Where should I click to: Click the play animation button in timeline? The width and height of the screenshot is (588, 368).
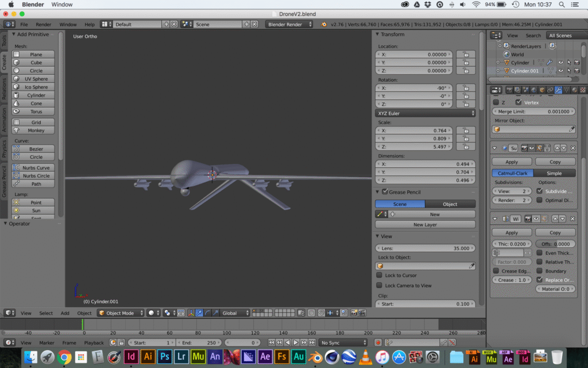(x=296, y=343)
